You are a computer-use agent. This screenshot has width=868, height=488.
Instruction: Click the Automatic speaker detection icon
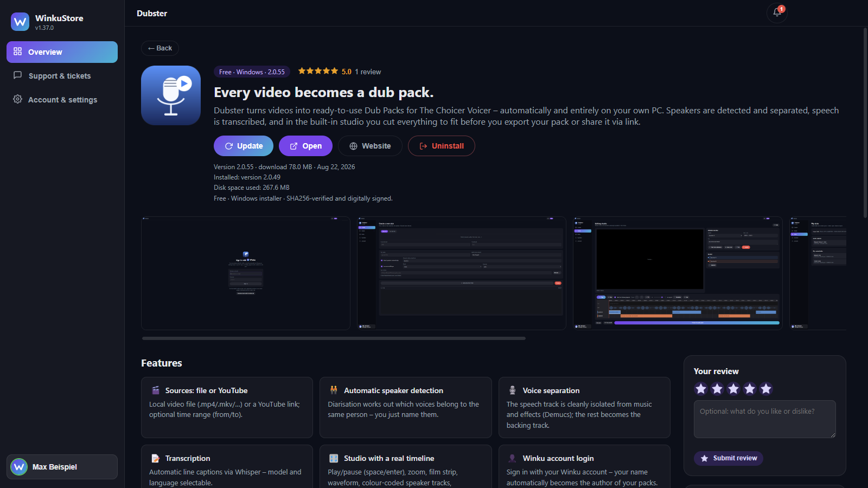pos(334,390)
